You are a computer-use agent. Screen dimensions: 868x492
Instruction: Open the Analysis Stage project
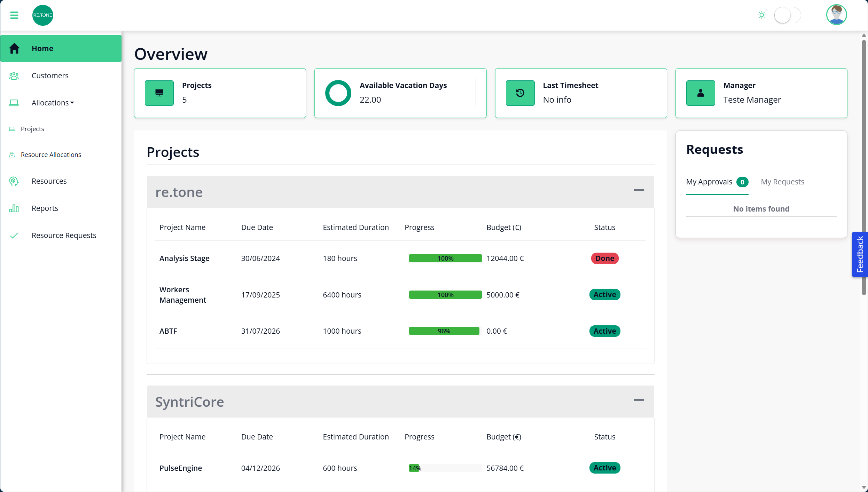pyautogui.click(x=185, y=258)
